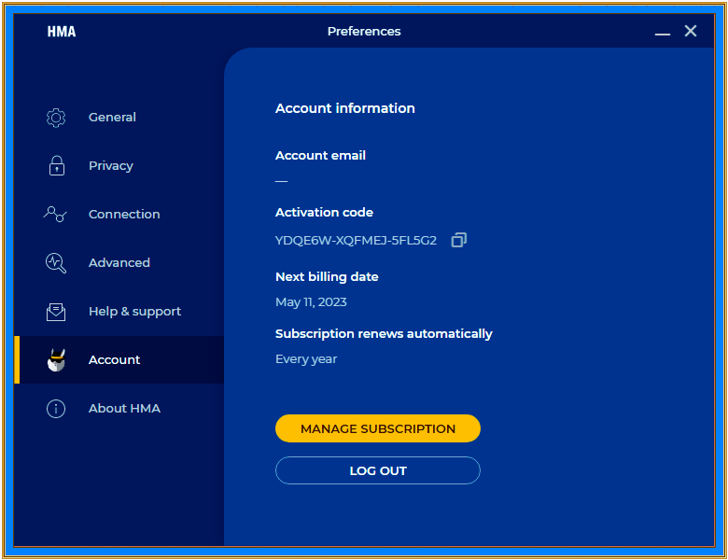728x560 pixels.
Task: Click 'Subscription renews automatically' label
Action: pos(384,334)
